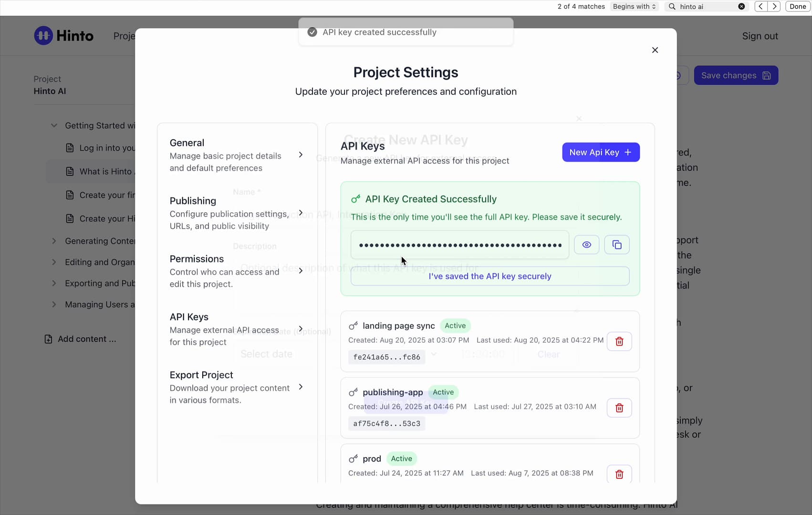Collapse Getting Started tree section

pos(54,125)
